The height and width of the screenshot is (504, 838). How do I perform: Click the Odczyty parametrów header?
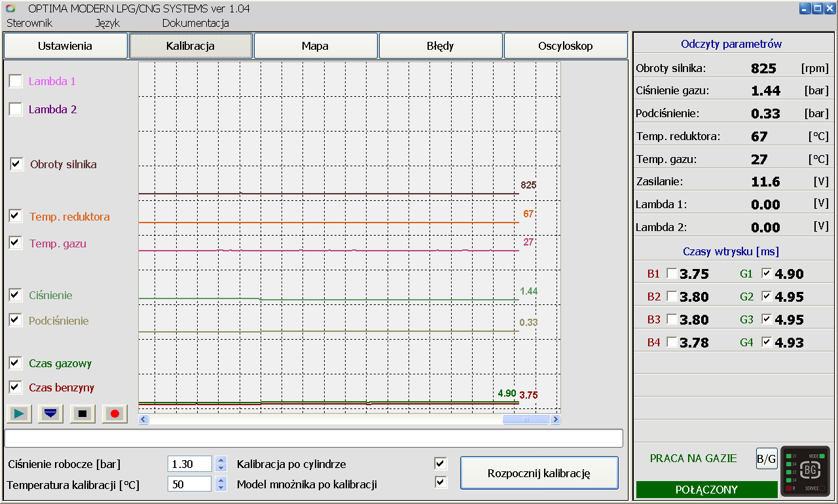(x=731, y=44)
